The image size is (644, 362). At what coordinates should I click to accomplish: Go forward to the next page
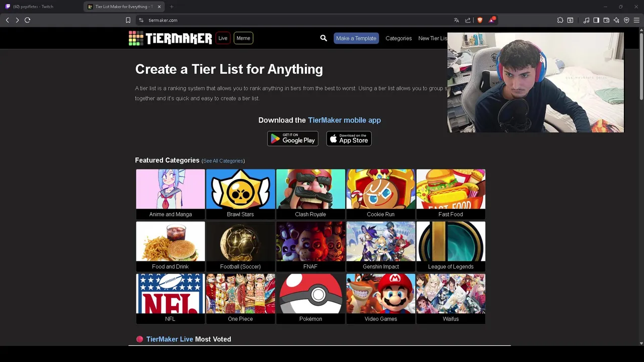pyautogui.click(x=17, y=20)
